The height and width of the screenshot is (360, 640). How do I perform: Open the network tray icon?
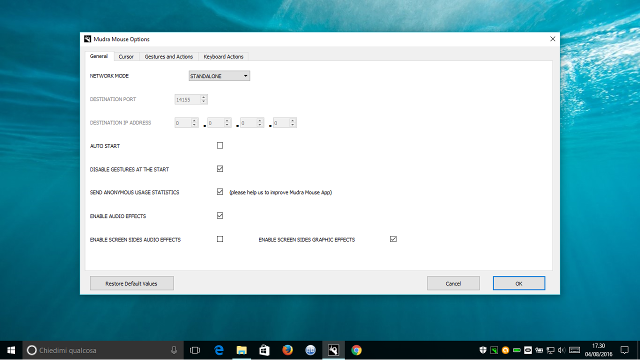click(551, 350)
